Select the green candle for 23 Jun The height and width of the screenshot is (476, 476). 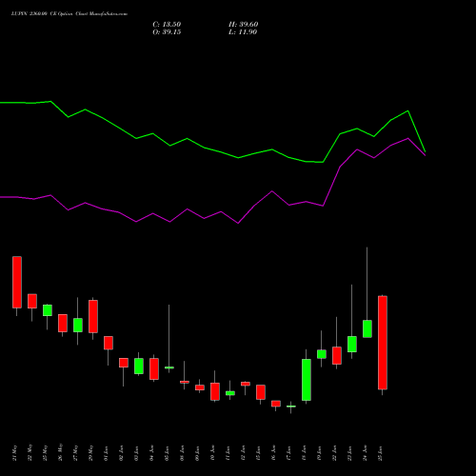352,345
